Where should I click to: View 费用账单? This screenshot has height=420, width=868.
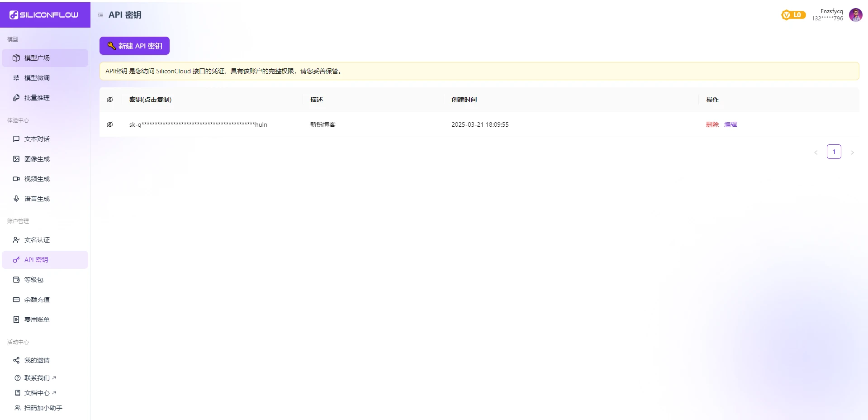(45, 320)
